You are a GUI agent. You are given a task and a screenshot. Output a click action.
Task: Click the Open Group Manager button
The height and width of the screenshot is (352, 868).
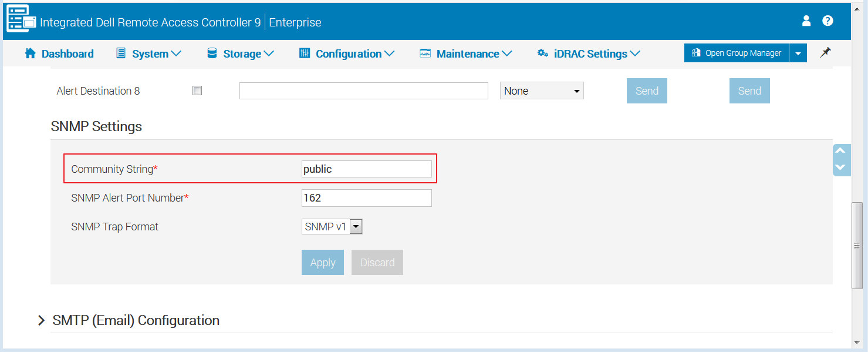click(x=737, y=53)
